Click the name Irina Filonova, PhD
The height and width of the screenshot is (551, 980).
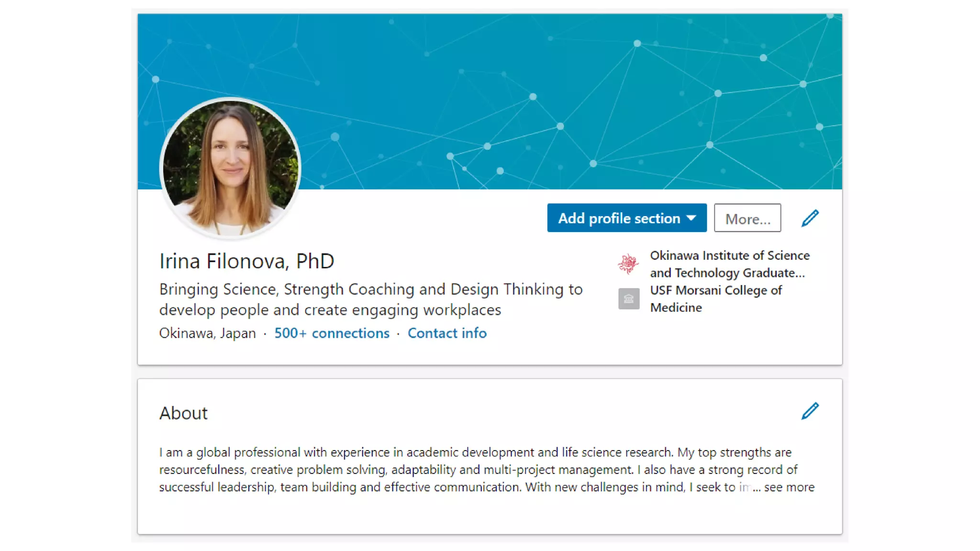tap(246, 261)
